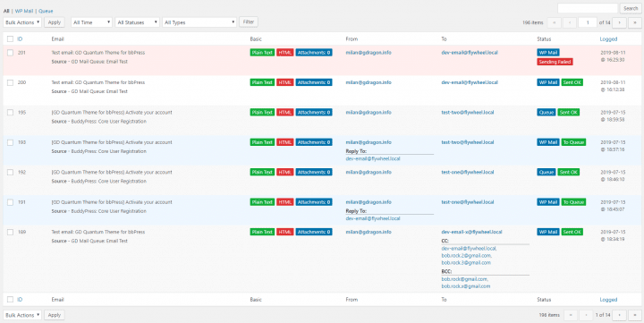Open sender milan@gdragon.info in row 201
Screen dimensions: 644x323
(369, 53)
